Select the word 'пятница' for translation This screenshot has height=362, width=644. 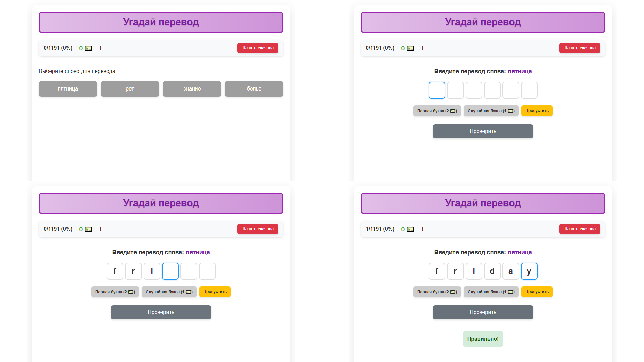tap(68, 89)
